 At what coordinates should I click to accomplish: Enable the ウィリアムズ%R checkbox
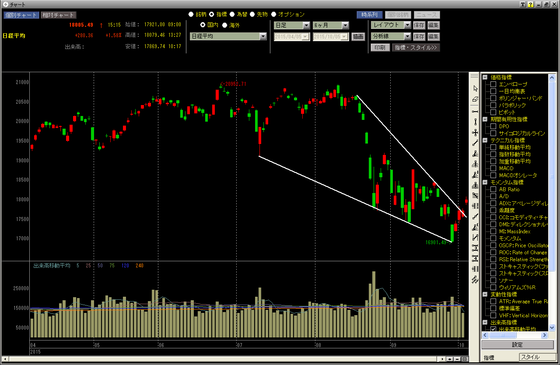(493, 287)
